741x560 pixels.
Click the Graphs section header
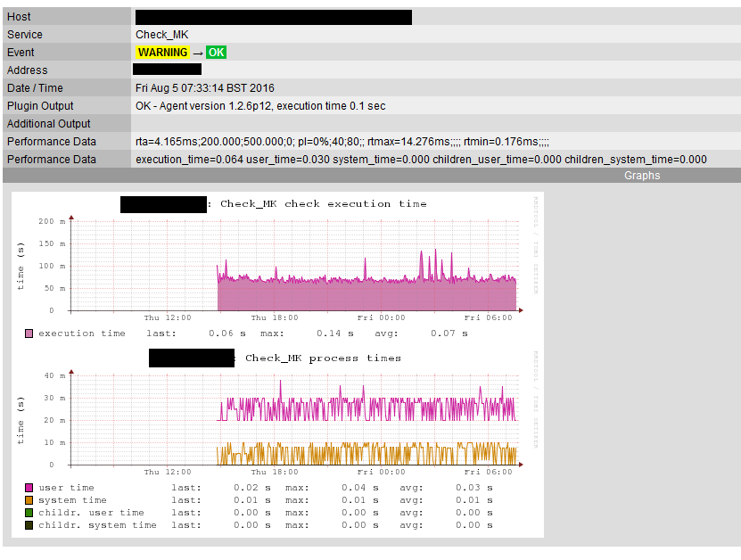(641, 176)
